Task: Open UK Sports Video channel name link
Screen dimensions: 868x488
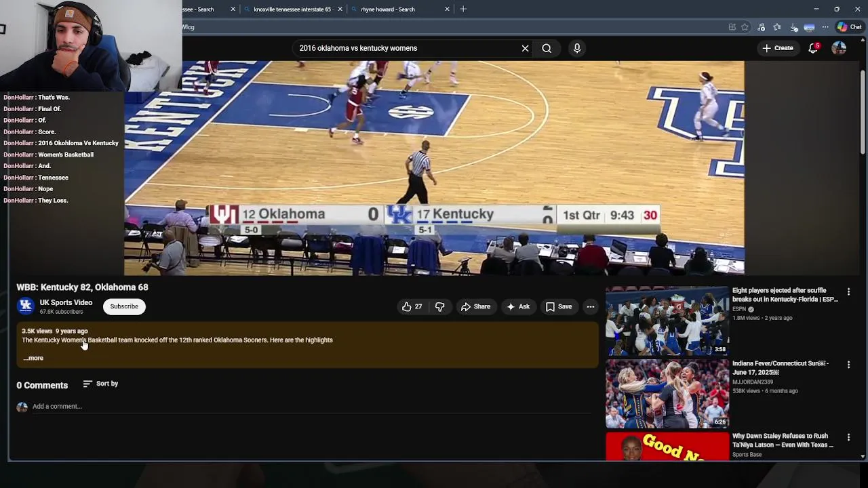Action: point(66,302)
